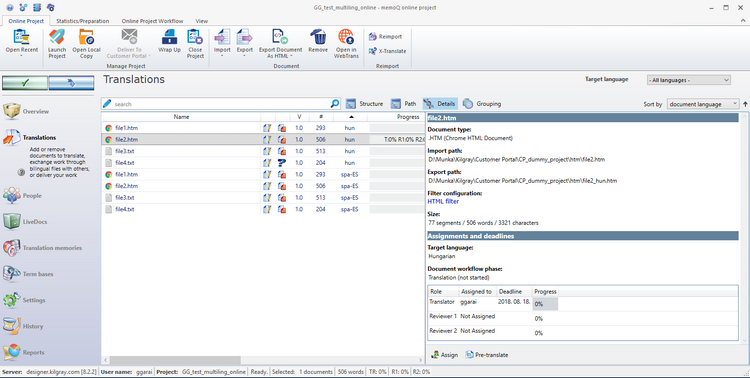Click the Pre-translate button
This screenshot has height=378, width=750.
pos(487,355)
